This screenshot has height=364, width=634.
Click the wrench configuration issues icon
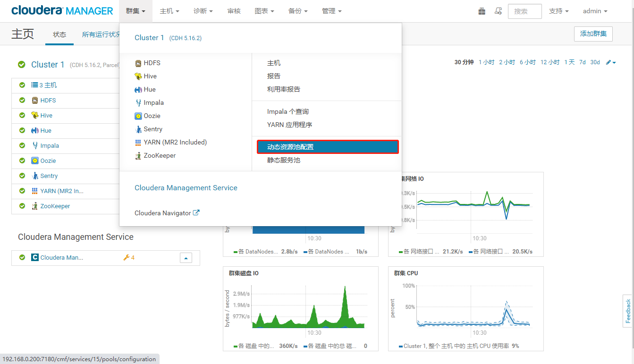click(x=126, y=258)
